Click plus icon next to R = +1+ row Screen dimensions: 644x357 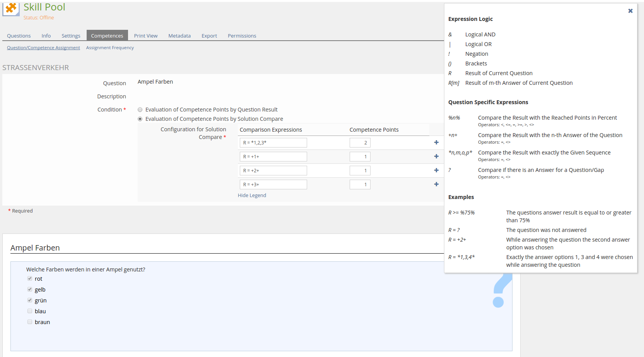pos(436,156)
